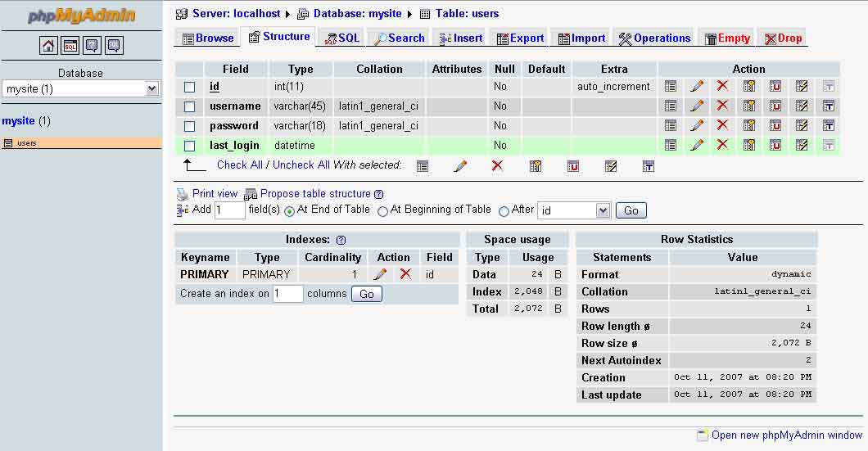
Task: Click the Add field(s) number input
Action: 229,210
